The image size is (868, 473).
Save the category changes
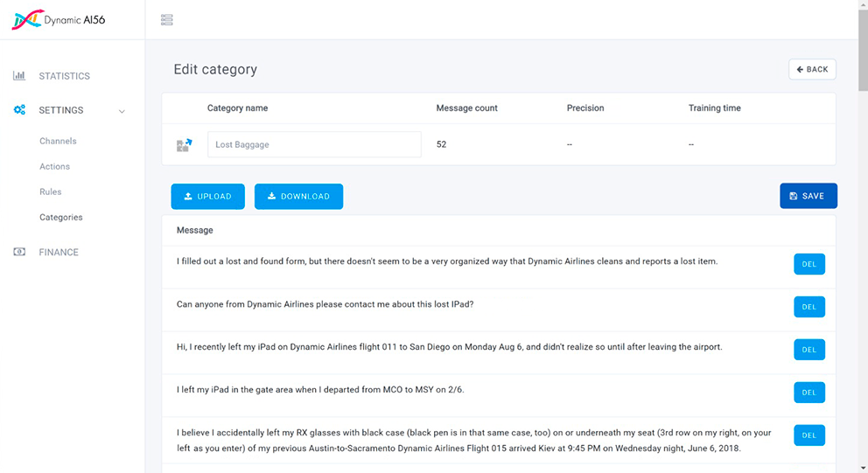(x=808, y=196)
